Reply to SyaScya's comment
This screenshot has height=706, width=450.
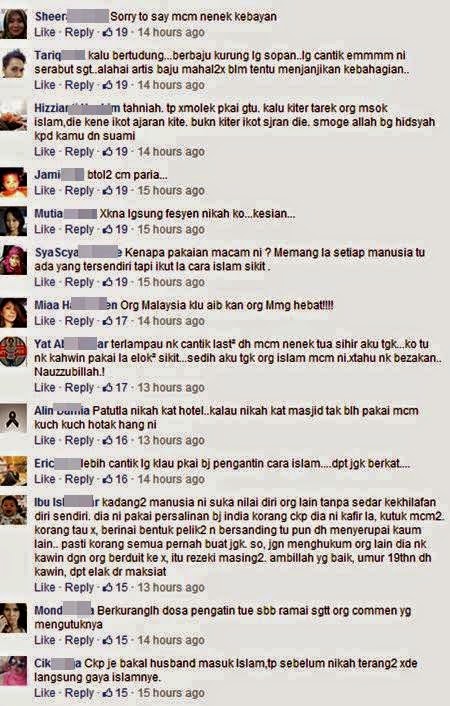tap(79, 282)
